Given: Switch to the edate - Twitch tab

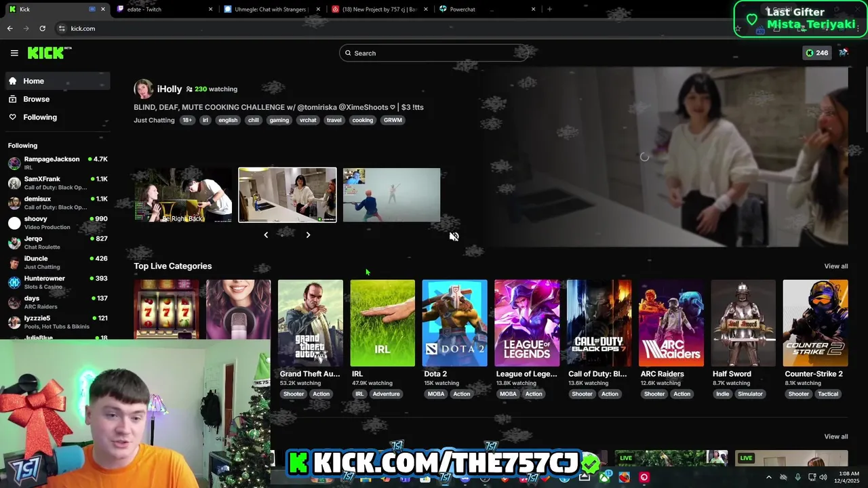Looking at the screenshot, I should (164, 9).
